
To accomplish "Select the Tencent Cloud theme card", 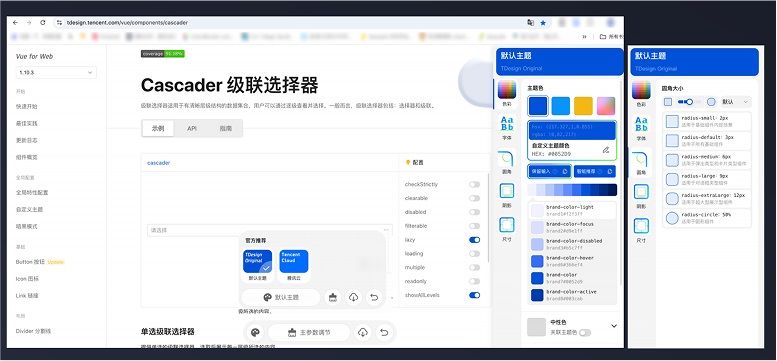I will point(294,261).
